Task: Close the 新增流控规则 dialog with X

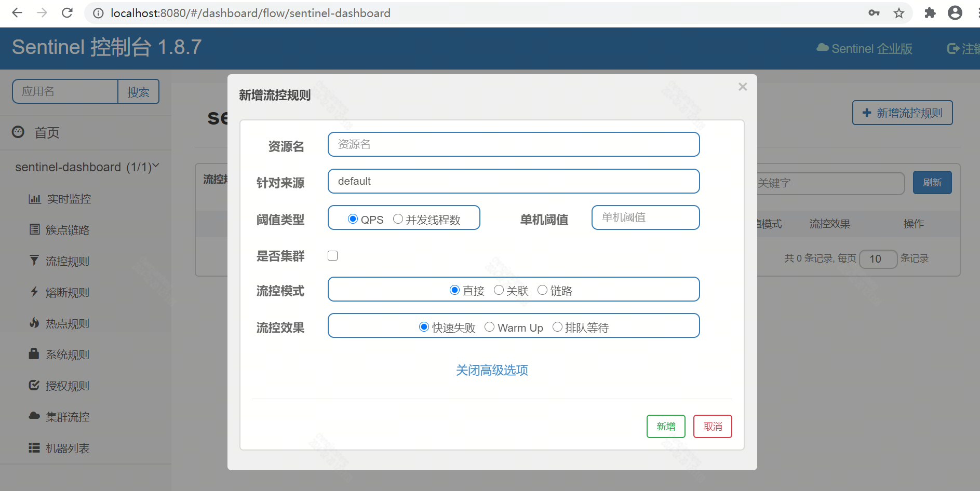Action: click(x=743, y=87)
